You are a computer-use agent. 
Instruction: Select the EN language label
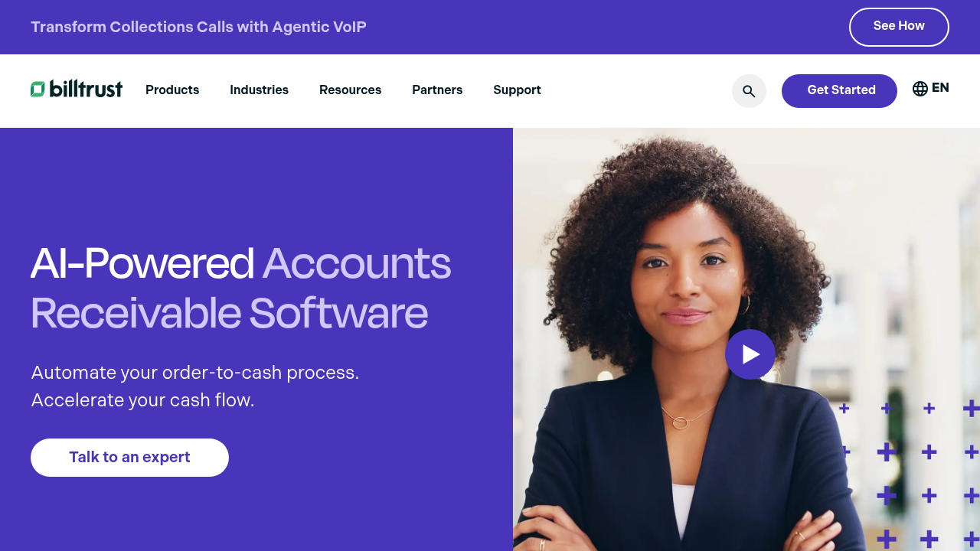(x=940, y=88)
